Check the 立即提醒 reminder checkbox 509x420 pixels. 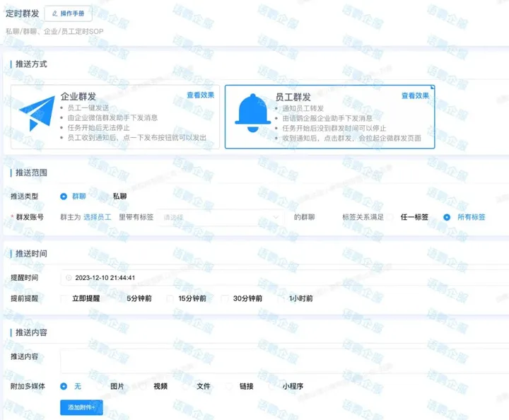(64, 298)
